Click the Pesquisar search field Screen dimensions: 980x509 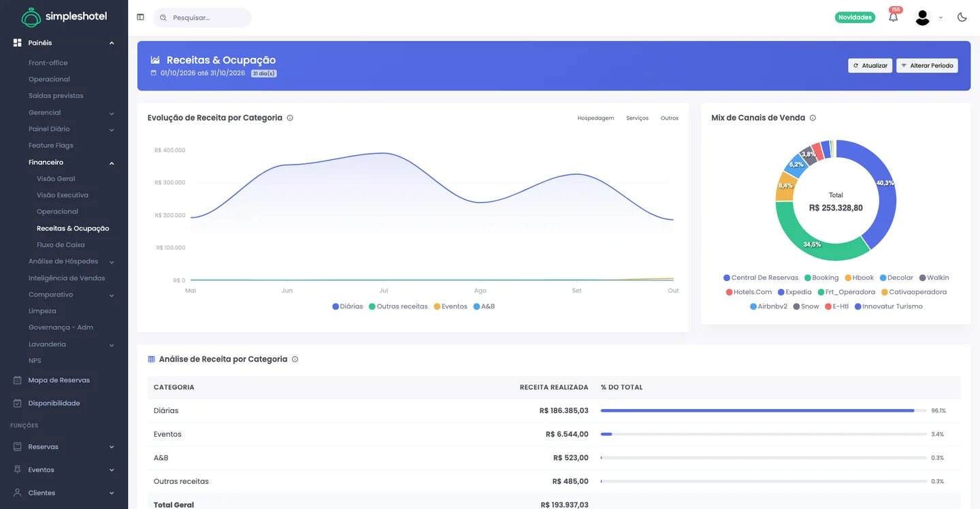[x=202, y=18]
